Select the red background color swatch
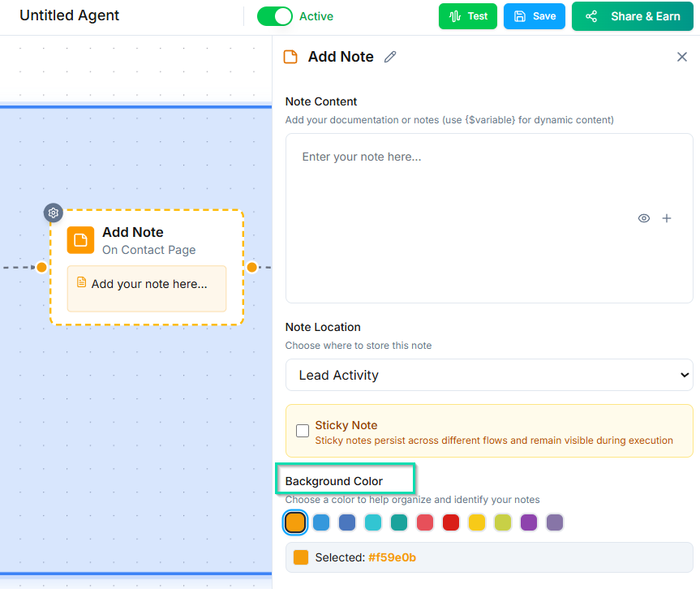This screenshot has height=589, width=700. point(451,522)
